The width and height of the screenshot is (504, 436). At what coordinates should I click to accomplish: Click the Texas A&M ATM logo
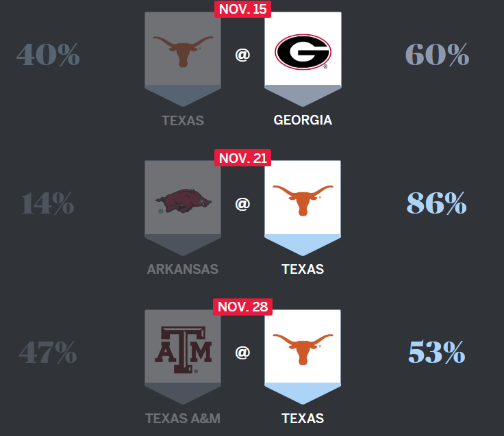click(x=183, y=349)
